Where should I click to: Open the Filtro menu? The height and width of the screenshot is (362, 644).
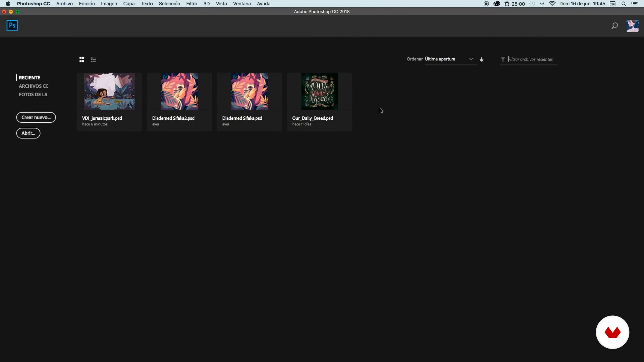[192, 4]
